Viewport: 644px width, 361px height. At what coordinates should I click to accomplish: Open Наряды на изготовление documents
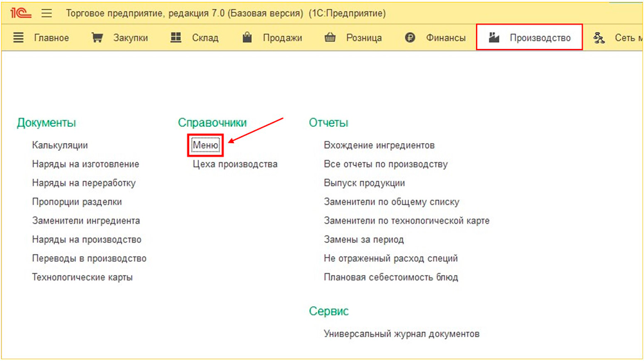click(86, 164)
